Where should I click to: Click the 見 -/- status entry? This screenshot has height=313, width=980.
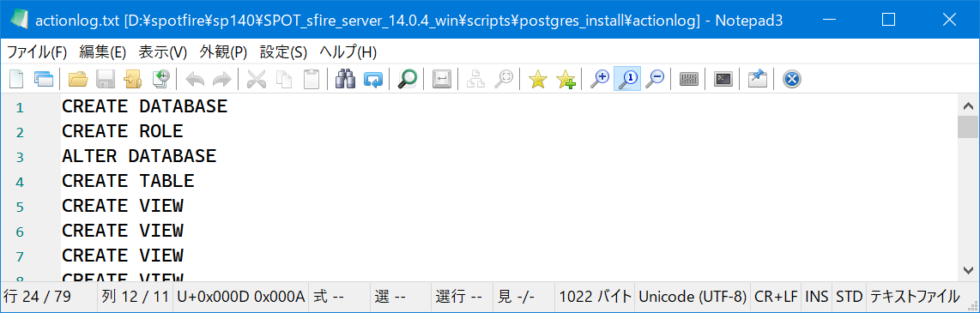523,296
